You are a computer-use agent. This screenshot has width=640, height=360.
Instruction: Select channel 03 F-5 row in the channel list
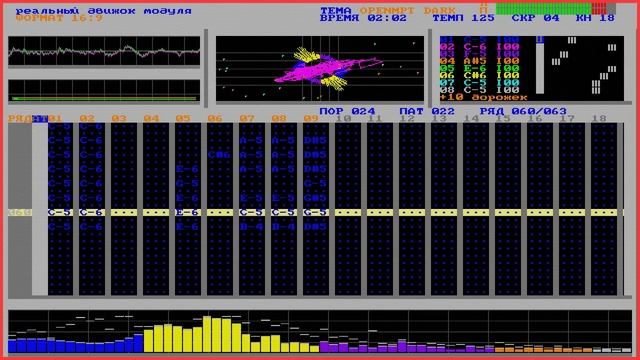tap(480, 54)
